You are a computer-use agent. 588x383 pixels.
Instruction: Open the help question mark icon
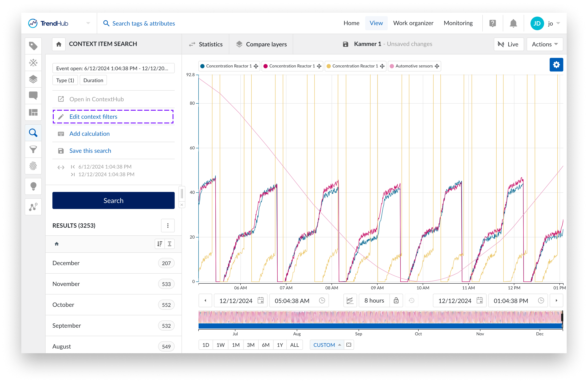492,23
